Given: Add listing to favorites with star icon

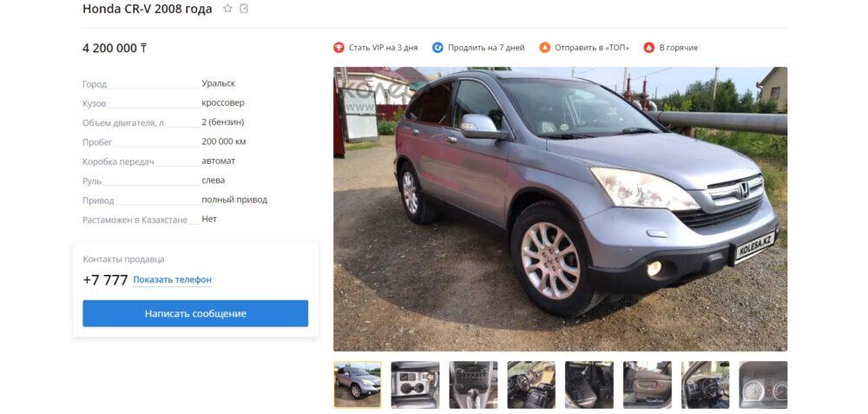Looking at the screenshot, I should point(227,9).
